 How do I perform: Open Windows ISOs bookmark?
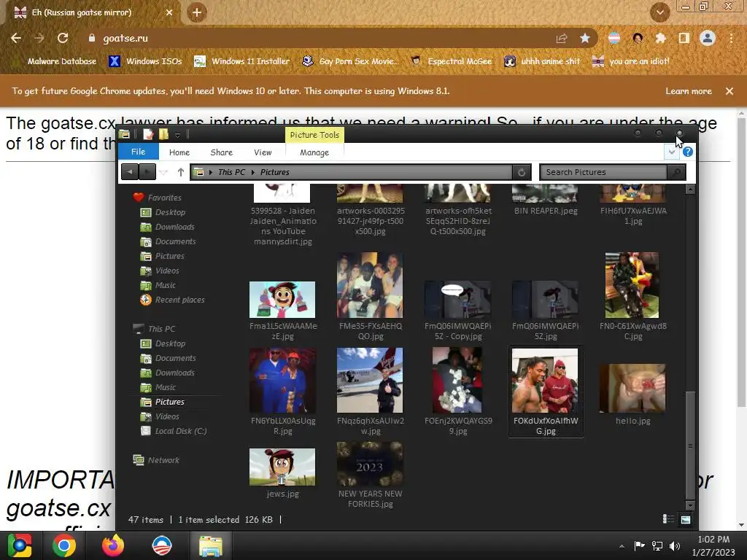click(x=146, y=61)
